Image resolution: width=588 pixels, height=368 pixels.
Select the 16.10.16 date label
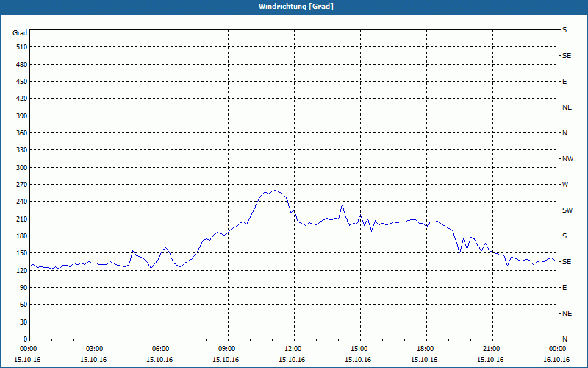(556, 360)
